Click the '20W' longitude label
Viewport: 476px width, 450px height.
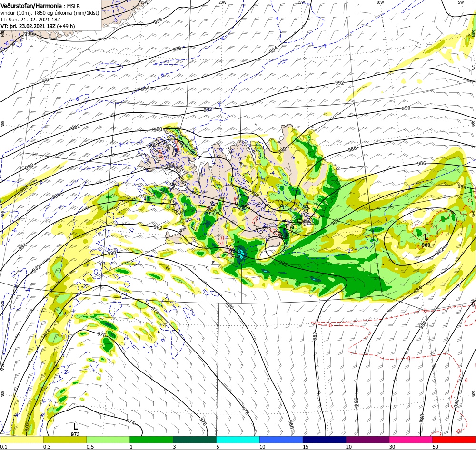point(222,2)
